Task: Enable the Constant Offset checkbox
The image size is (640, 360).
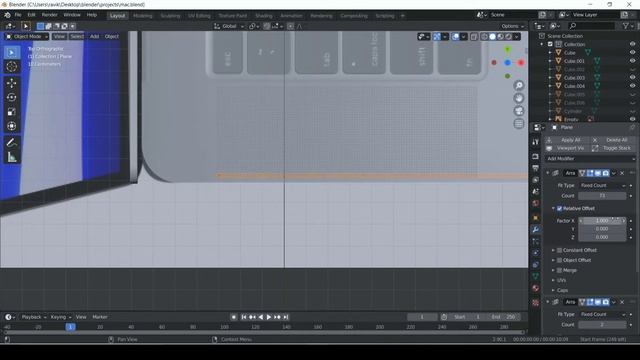Action: (560, 250)
